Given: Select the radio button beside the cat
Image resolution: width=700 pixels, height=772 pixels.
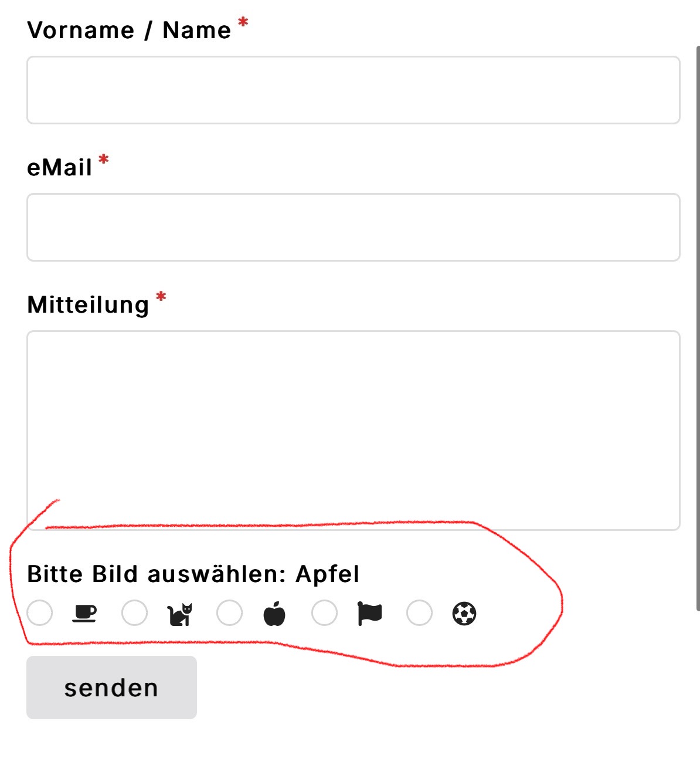Looking at the screenshot, I should coord(134,613).
